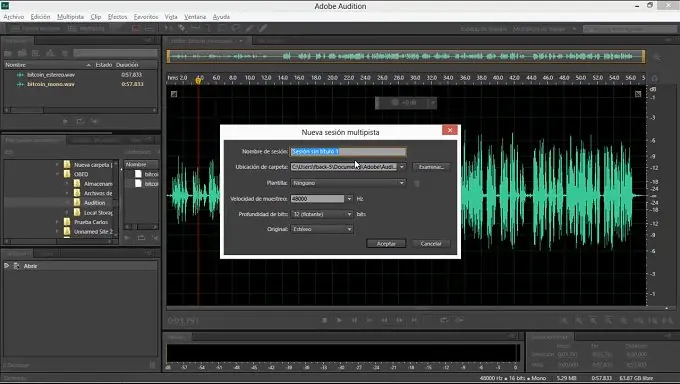Click the HUD volume knob above waveform
Viewport: 680px width, 384px height.
395,102
